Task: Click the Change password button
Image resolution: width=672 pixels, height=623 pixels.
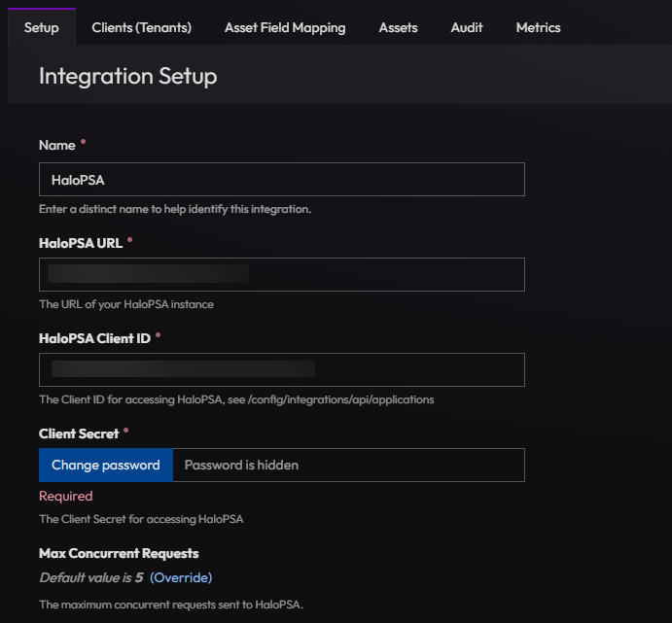Action: click(x=106, y=465)
